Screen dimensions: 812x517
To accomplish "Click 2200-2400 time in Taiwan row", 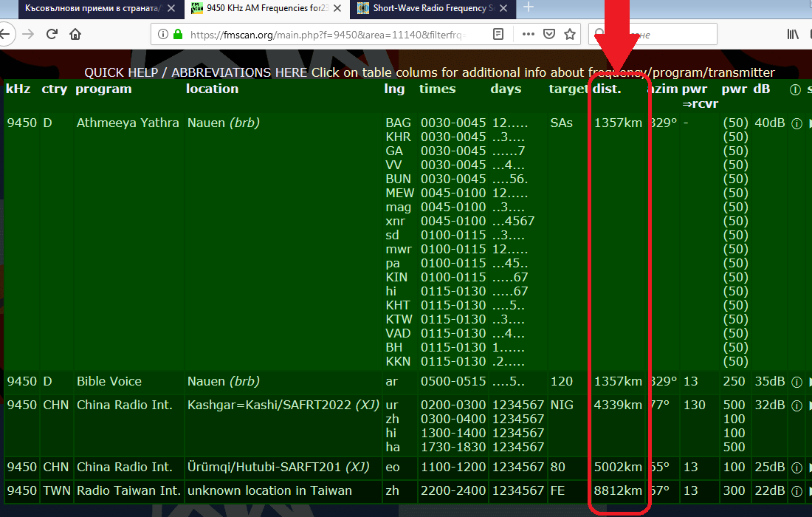I will tap(453, 490).
